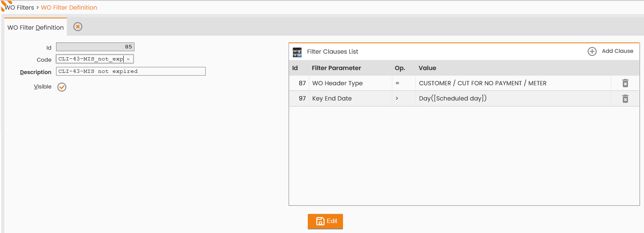Click the Code field label
The image size is (644, 233).
pyautogui.click(x=44, y=60)
